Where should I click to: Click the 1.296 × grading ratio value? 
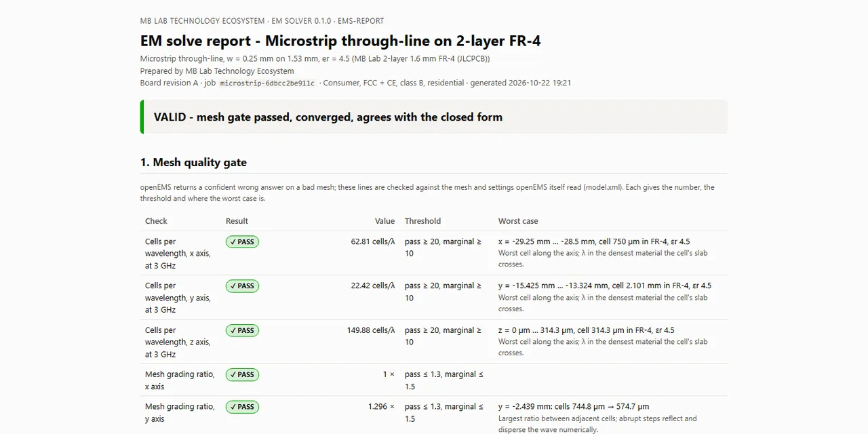[381, 406]
